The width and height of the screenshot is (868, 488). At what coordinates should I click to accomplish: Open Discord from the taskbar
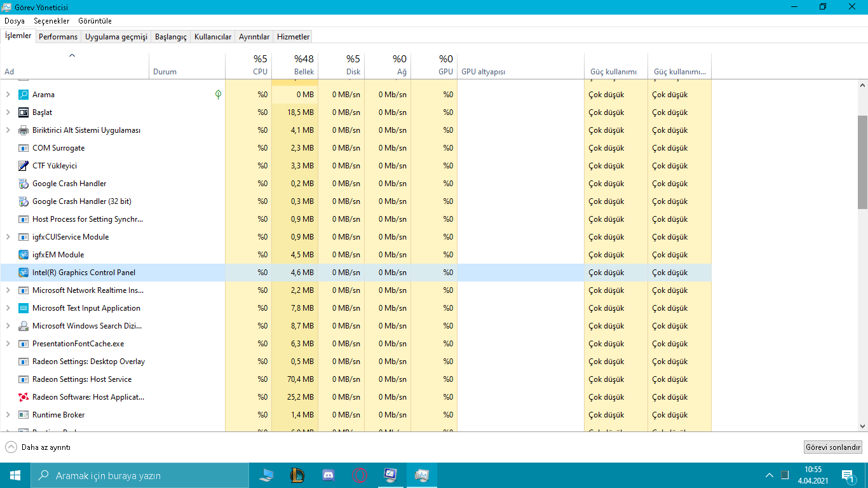329,475
